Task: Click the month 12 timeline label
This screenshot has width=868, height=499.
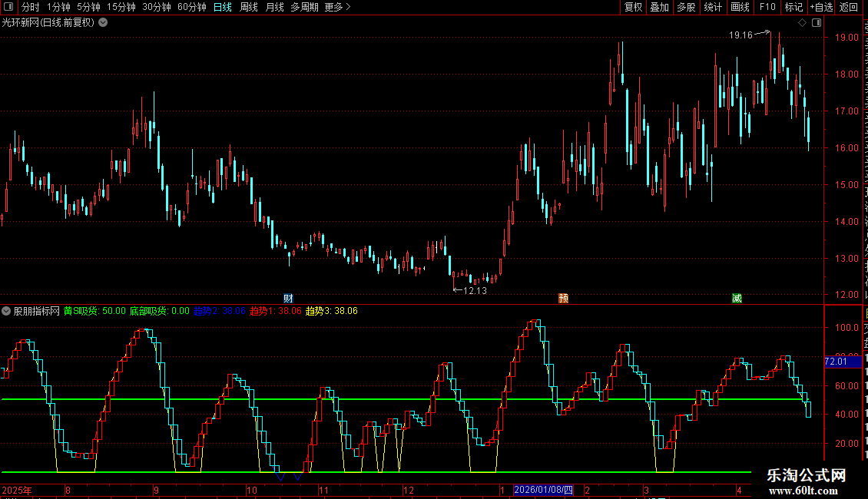Action: click(409, 490)
